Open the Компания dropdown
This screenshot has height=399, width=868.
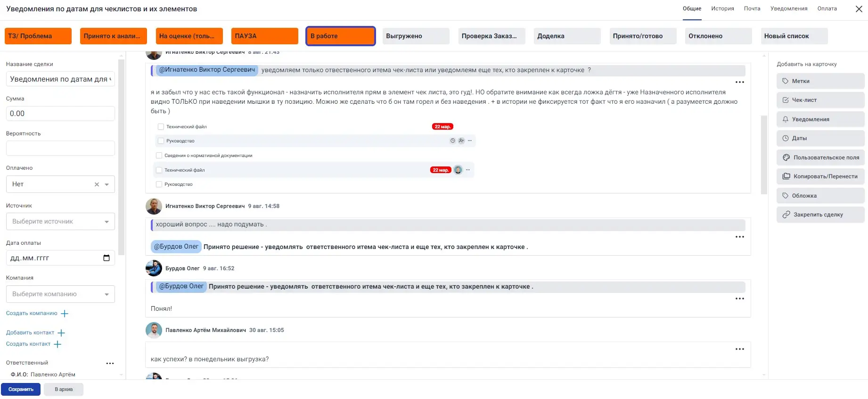coord(60,294)
